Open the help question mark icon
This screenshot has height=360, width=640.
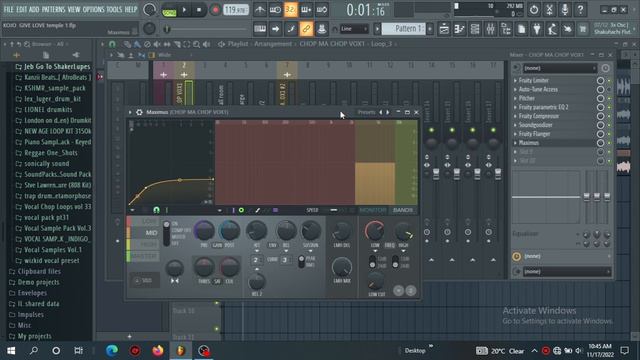pos(580,10)
